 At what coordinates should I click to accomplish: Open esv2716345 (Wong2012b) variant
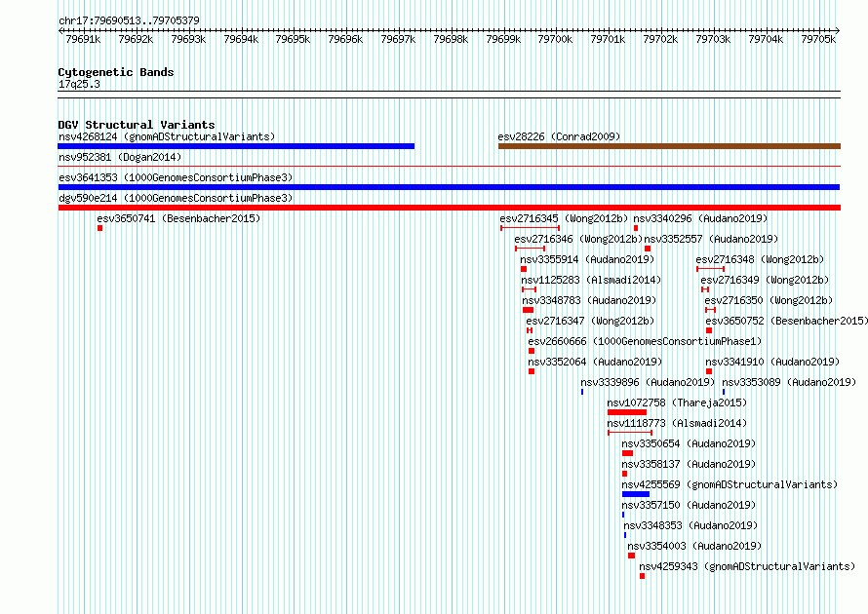564,218
